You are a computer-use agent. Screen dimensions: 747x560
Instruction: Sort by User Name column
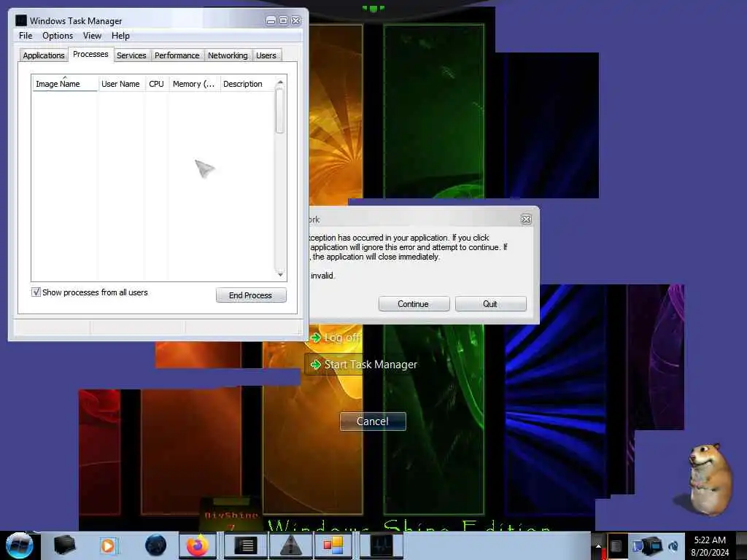pyautogui.click(x=120, y=84)
